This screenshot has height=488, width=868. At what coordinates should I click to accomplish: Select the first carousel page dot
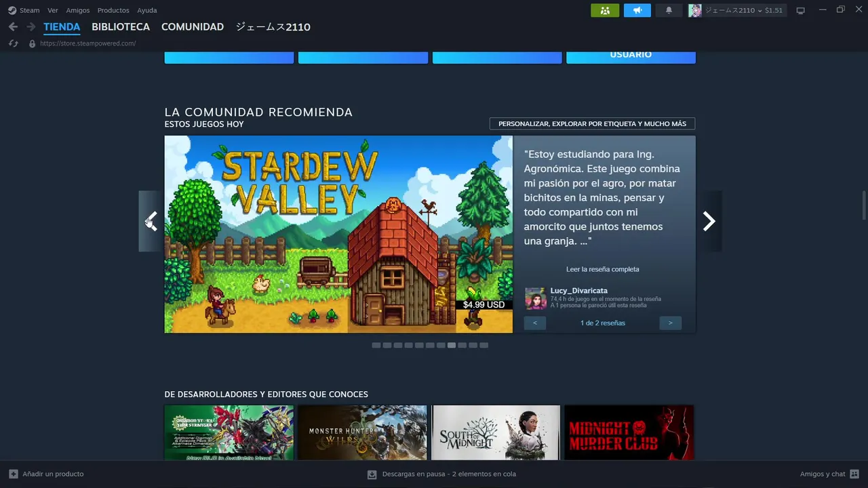(x=376, y=345)
